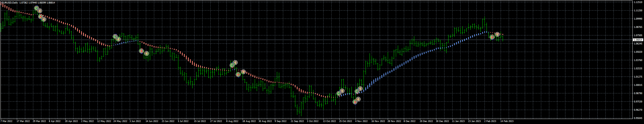Click the 1.01275 price axis label
This screenshot has height=124, width=644.
pyautogui.click(x=638, y=77)
